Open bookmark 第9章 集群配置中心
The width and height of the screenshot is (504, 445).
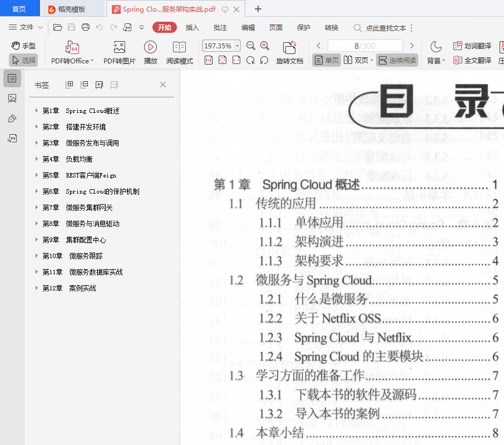pos(74,240)
